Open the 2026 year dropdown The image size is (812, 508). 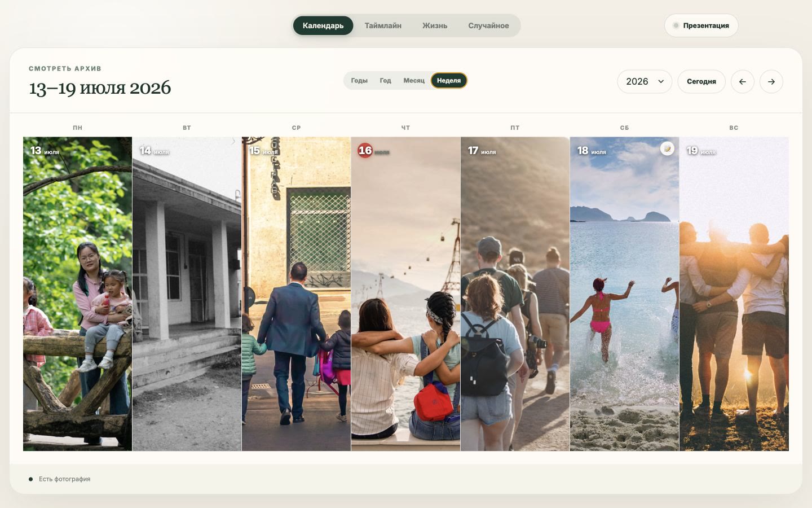645,81
